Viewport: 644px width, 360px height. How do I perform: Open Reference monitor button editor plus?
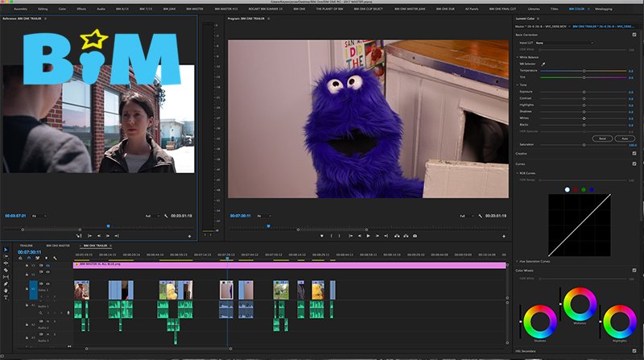[x=189, y=236]
